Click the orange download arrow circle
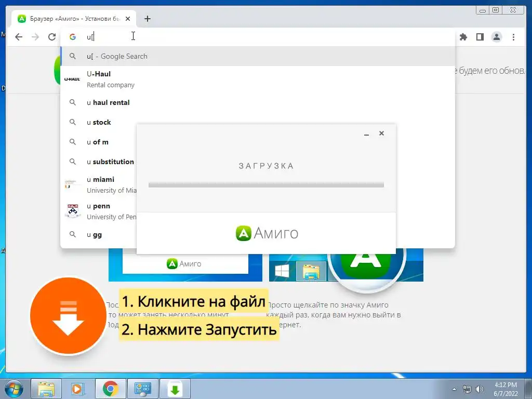Viewport: 532px width, 399px height. tap(68, 315)
